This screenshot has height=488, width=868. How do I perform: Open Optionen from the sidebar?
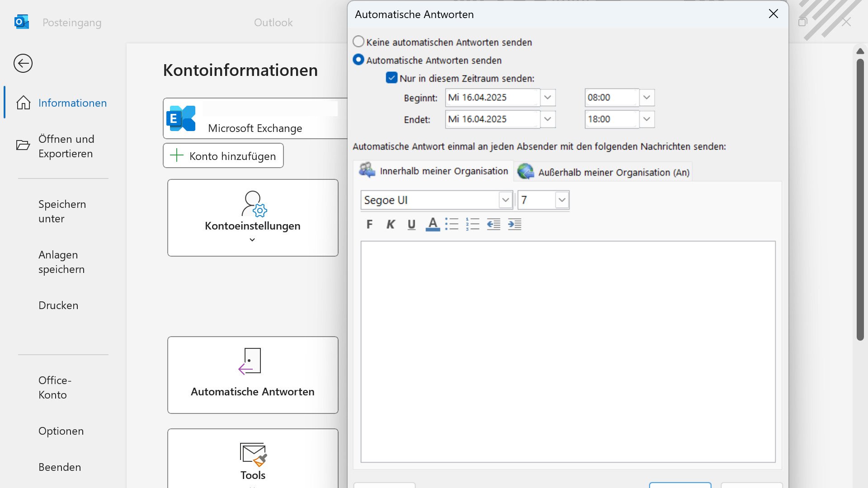tap(61, 431)
